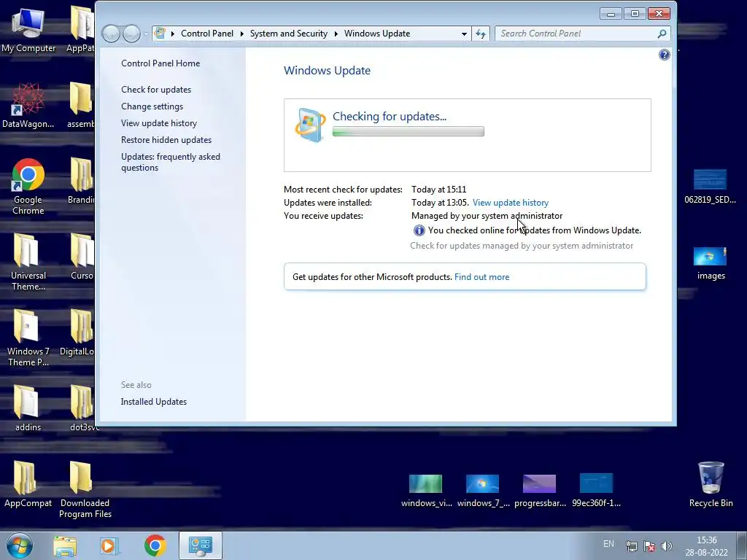Click the Find out more link
747x560 pixels.
(x=481, y=277)
